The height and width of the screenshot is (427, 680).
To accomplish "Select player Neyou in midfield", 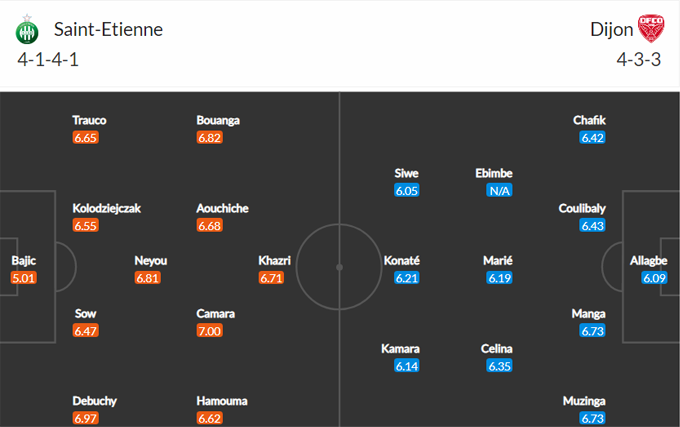I will coord(151,261).
